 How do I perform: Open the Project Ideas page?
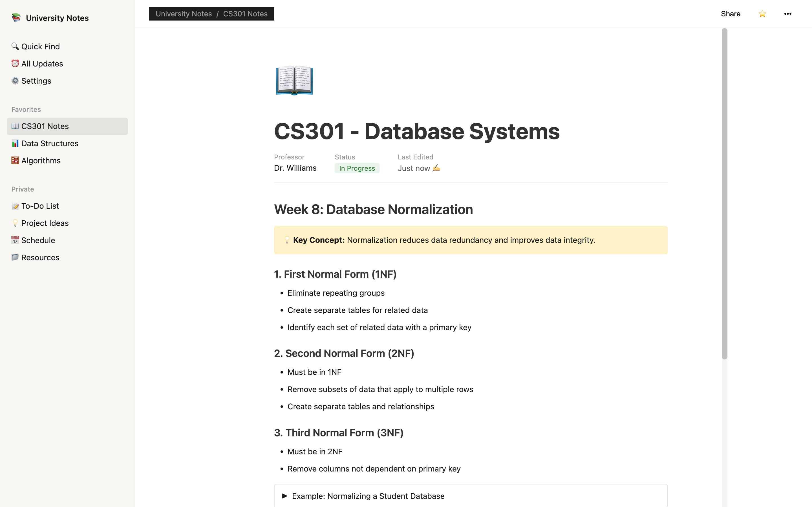point(45,223)
